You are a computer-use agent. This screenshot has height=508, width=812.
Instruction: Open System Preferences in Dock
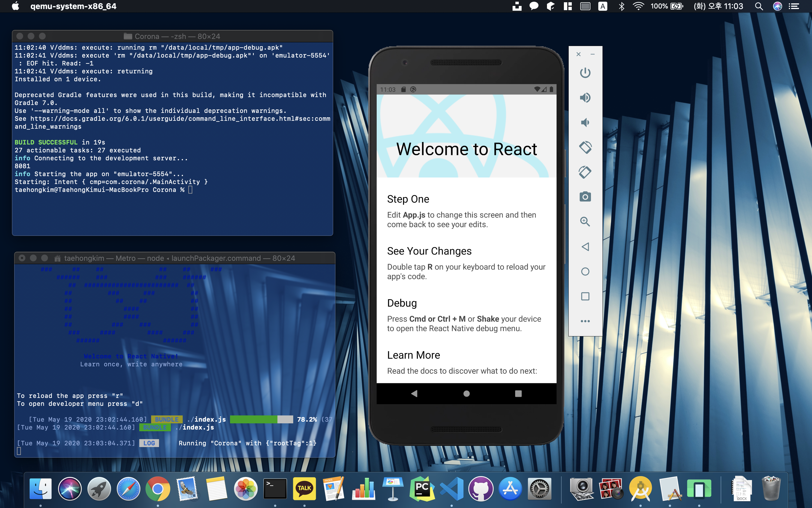pyautogui.click(x=539, y=489)
